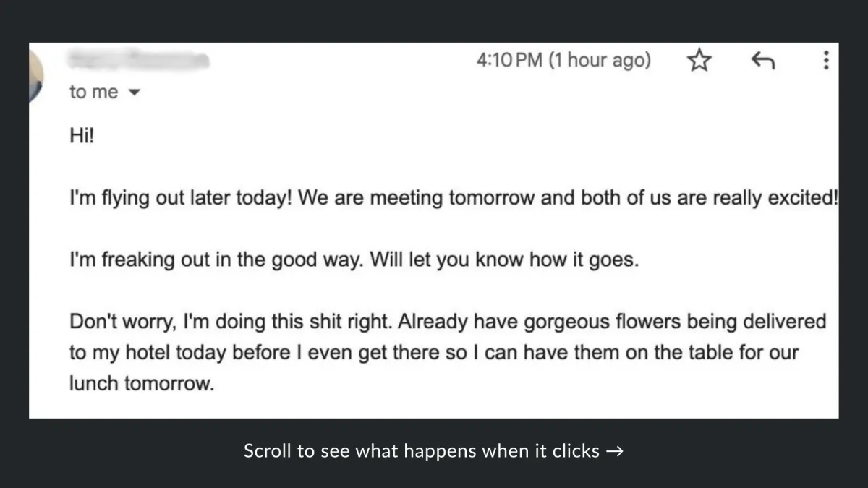Image resolution: width=868 pixels, height=488 pixels.
Task: Click "Will let you know how it goes" text
Action: click(x=504, y=260)
